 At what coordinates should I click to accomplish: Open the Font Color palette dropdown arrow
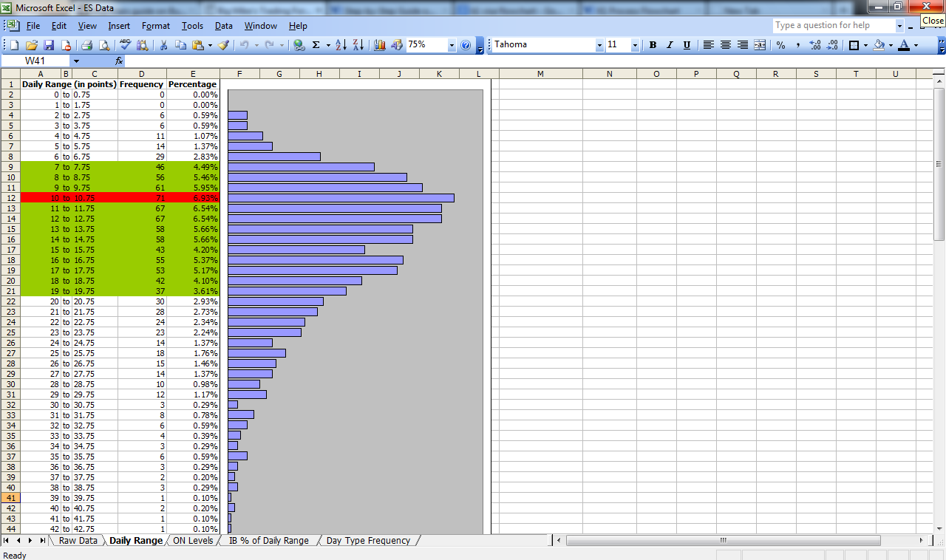click(x=916, y=45)
